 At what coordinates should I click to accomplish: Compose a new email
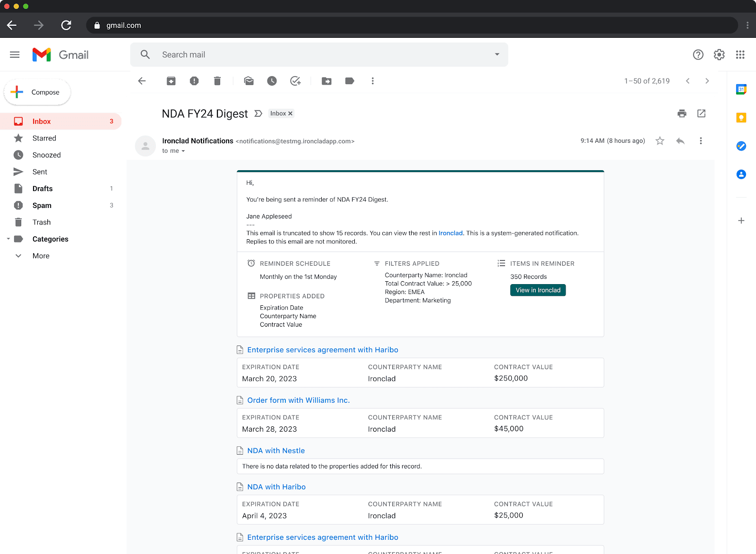pos(38,92)
